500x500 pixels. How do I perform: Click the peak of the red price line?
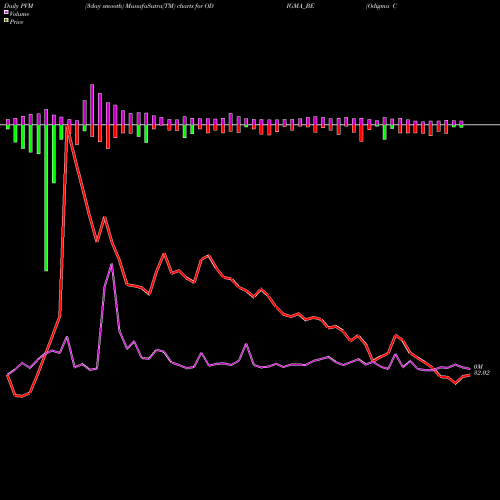click(x=68, y=127)
